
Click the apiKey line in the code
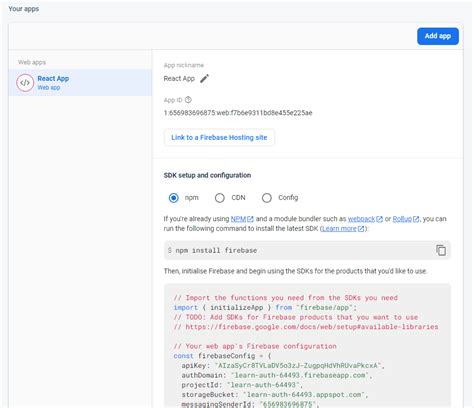(x=283, y=366)
